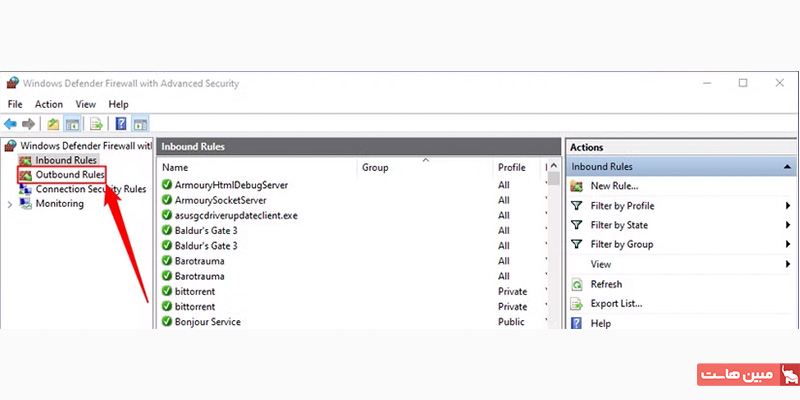This screenshot has width=800, height=400.
Task: Click the Public profile cell
Action: (511, 322)
